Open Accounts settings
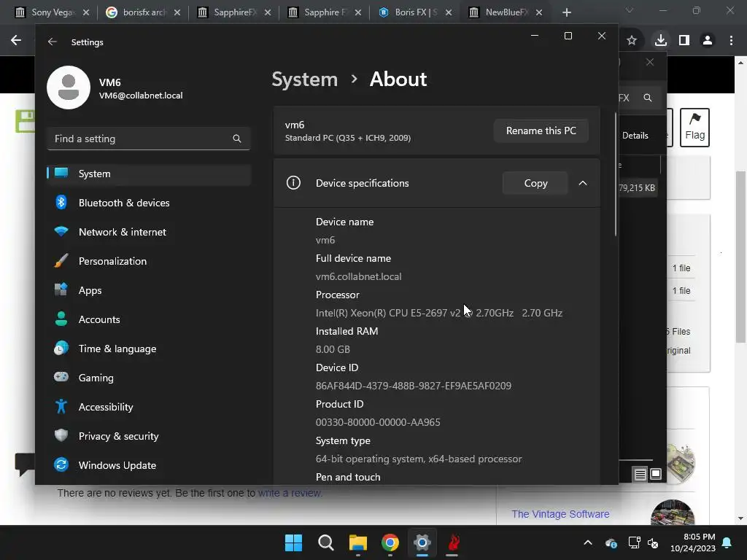The width and height of the screenshot is (747, 560). (x=149, y=319)
